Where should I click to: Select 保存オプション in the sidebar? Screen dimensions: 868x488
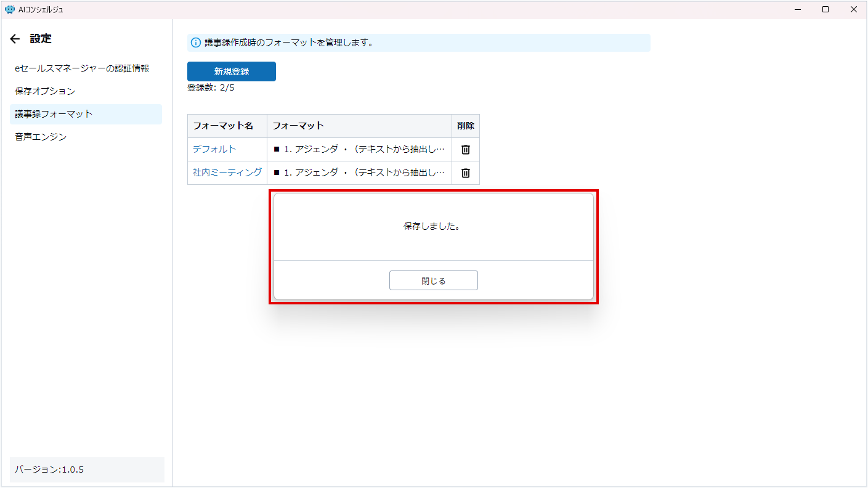tap(45, 91)
